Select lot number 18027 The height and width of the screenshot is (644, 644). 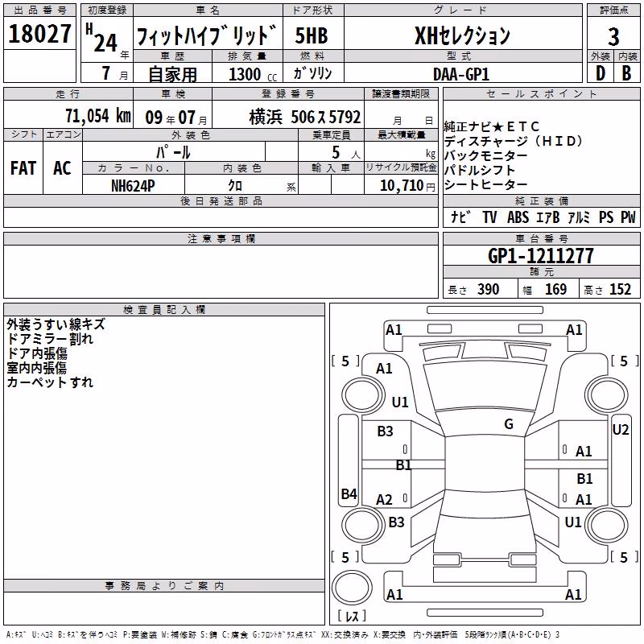point(39,33)
